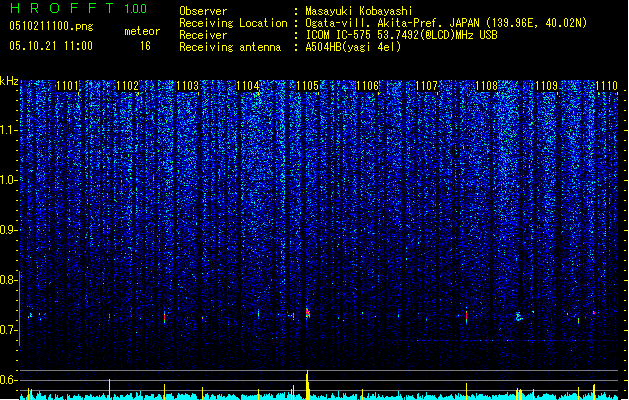Click the A504HB(yagi 4el) antenna text
629x400 pixels.
pyautogui.click(x=353, y=47)
